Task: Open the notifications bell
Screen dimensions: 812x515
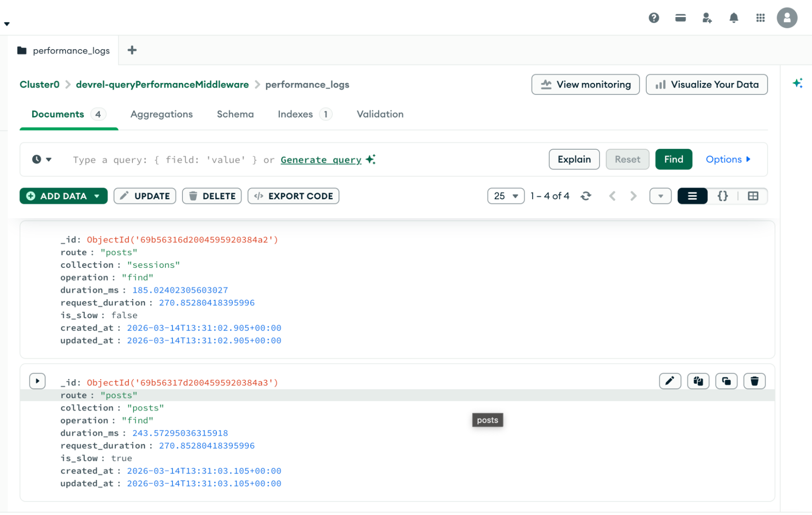Action: coord(734,18)
